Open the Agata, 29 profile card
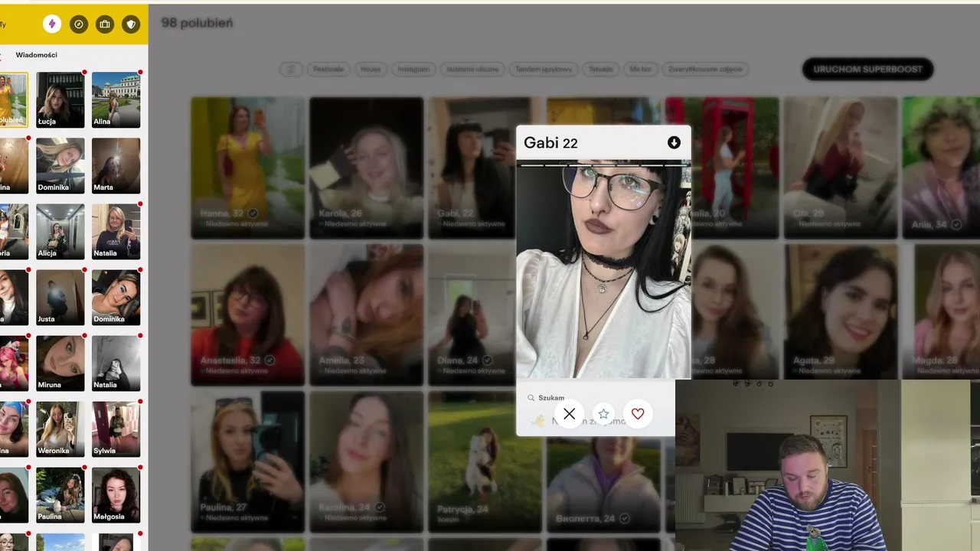This screenshot has width=980, height=551. click(x=841, y=312)
